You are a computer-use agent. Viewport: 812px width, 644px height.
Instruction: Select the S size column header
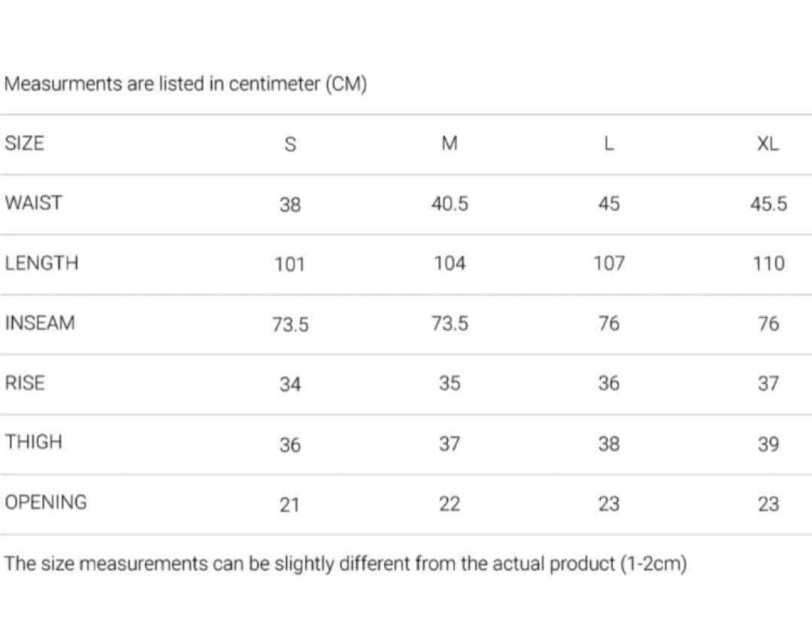click(290, 145)
